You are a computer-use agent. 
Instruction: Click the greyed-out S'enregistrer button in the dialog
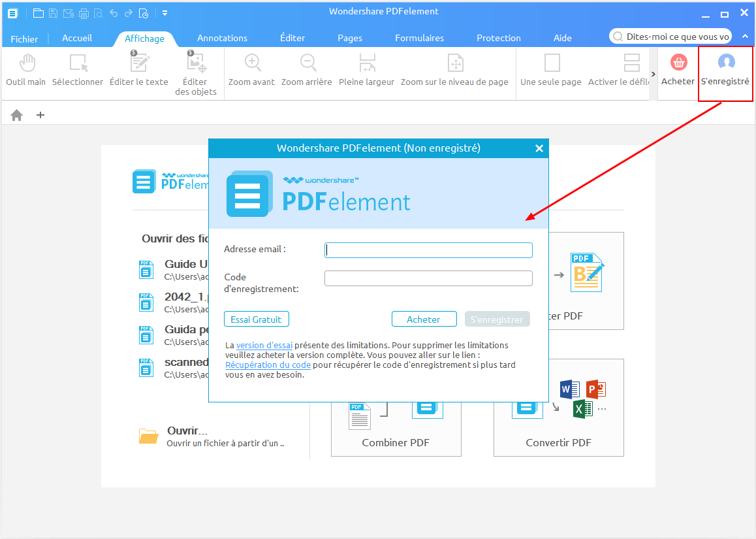tap(497, 319)
